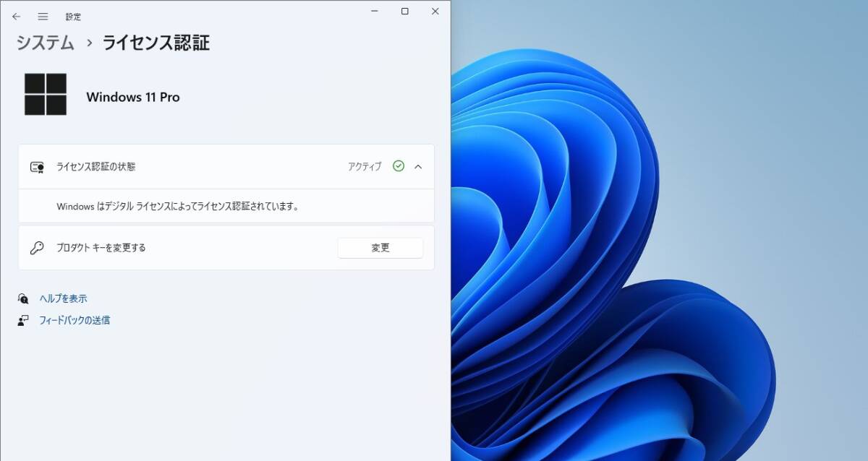Collapse the ライセンス認証の状態 section chevron
This screenshot has height=461, width=868.
418,166
